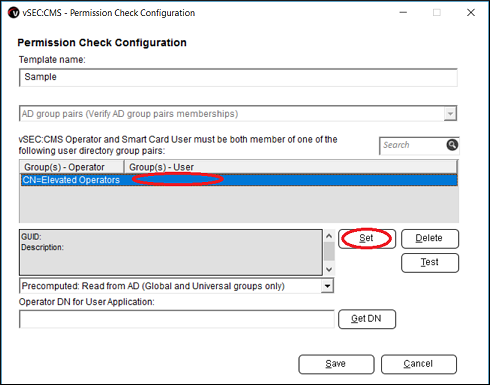
Task: Minimize the vSEC:CMS window
Action: [403, 13]
